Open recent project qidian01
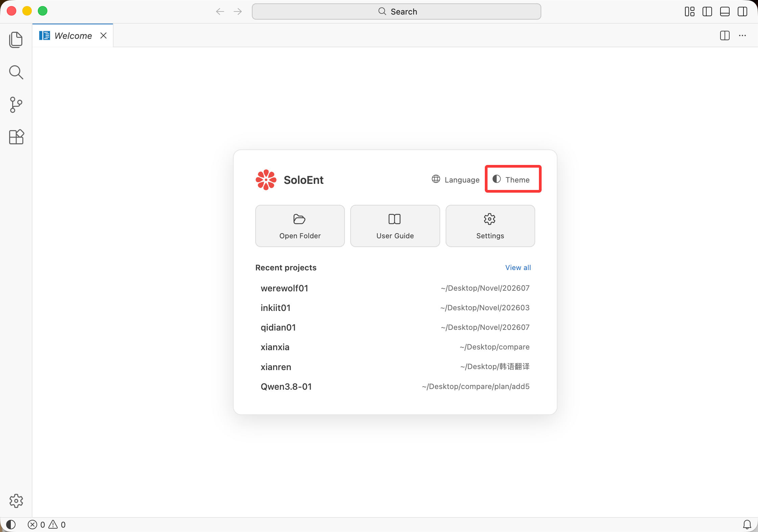Screen dimensions: 758x532 [395, 328]
